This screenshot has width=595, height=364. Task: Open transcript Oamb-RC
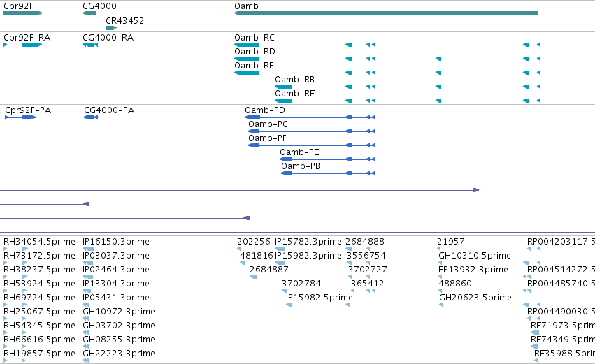pos(255,38)
